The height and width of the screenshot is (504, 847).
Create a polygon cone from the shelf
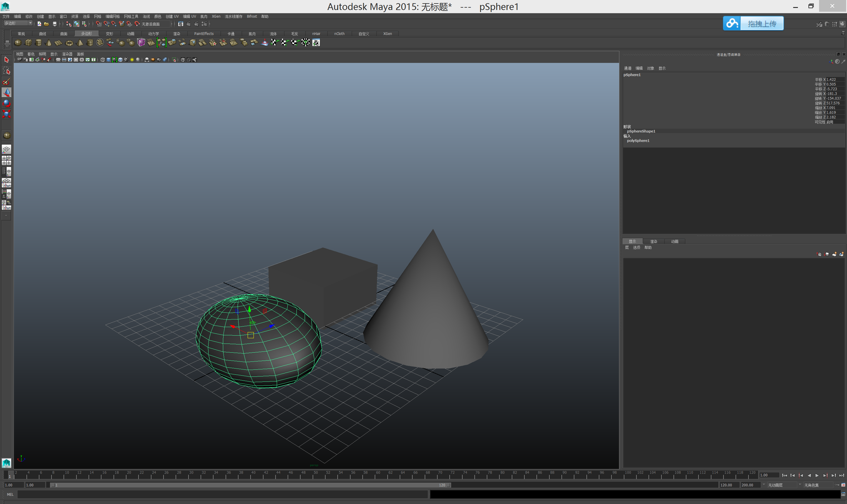49,42
